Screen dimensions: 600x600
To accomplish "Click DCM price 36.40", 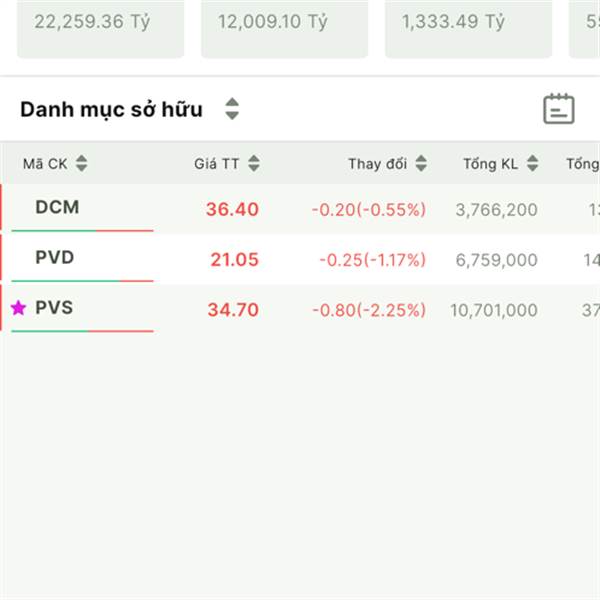I will (232, 209).
